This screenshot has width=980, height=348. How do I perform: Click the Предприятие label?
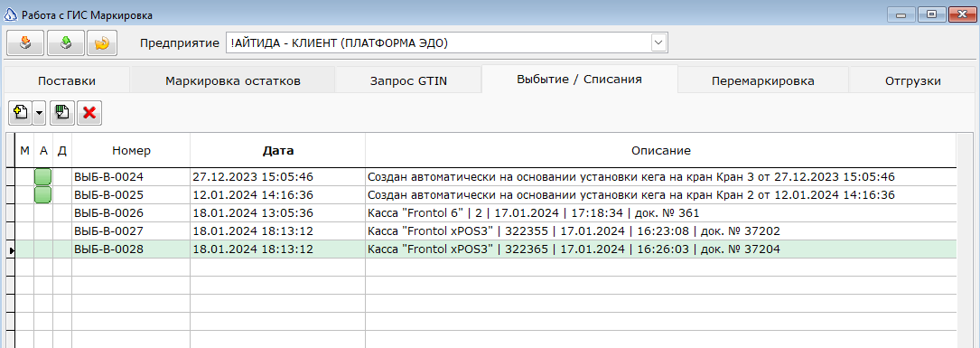point(180,43)
